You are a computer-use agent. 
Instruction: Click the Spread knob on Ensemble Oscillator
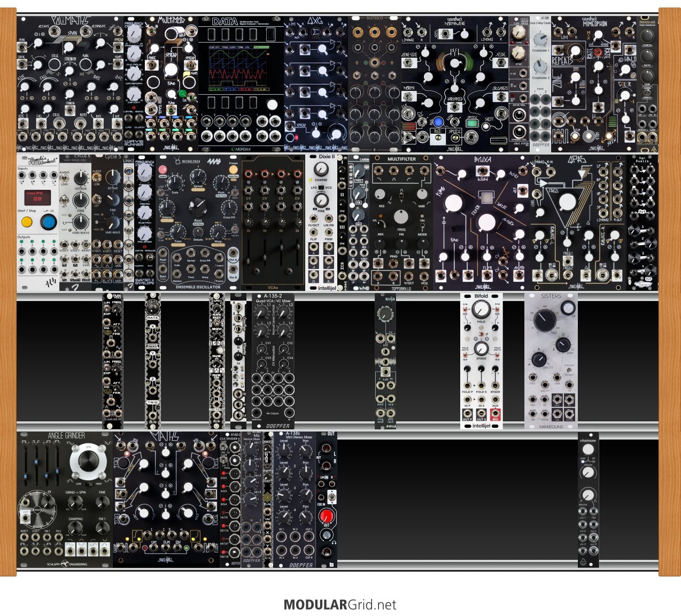point(199,178)
